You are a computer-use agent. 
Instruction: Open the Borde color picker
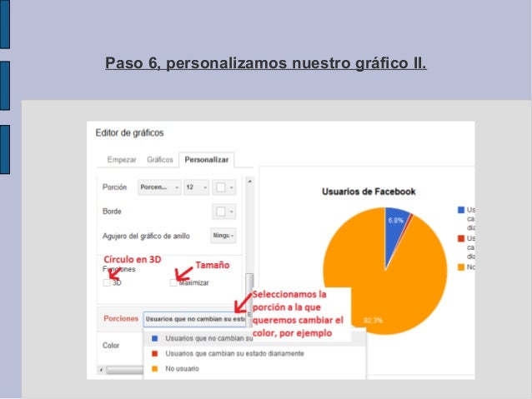coord(224,212)
